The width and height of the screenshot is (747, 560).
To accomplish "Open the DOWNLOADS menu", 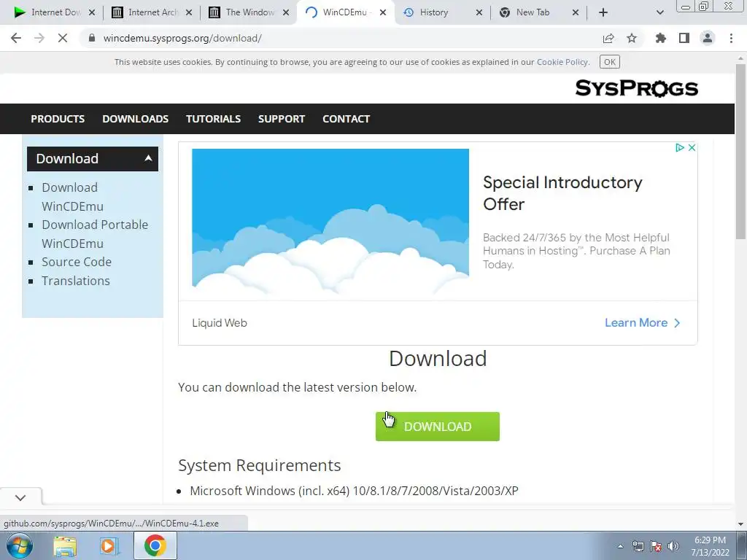I will (135, 119).
